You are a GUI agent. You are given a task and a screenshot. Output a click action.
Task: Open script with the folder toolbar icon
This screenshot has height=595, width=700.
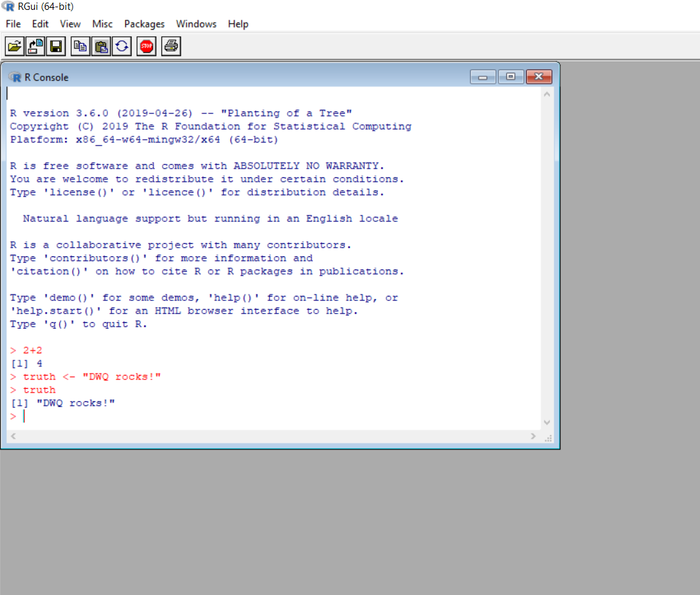pos(14,46)
